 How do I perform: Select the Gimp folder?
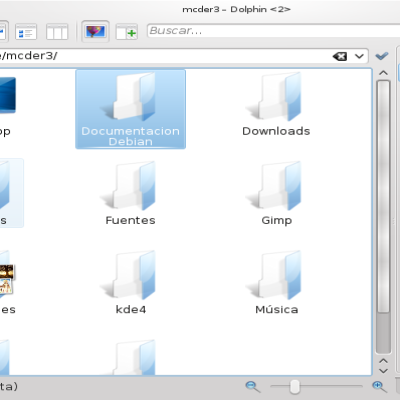point(276,193)
